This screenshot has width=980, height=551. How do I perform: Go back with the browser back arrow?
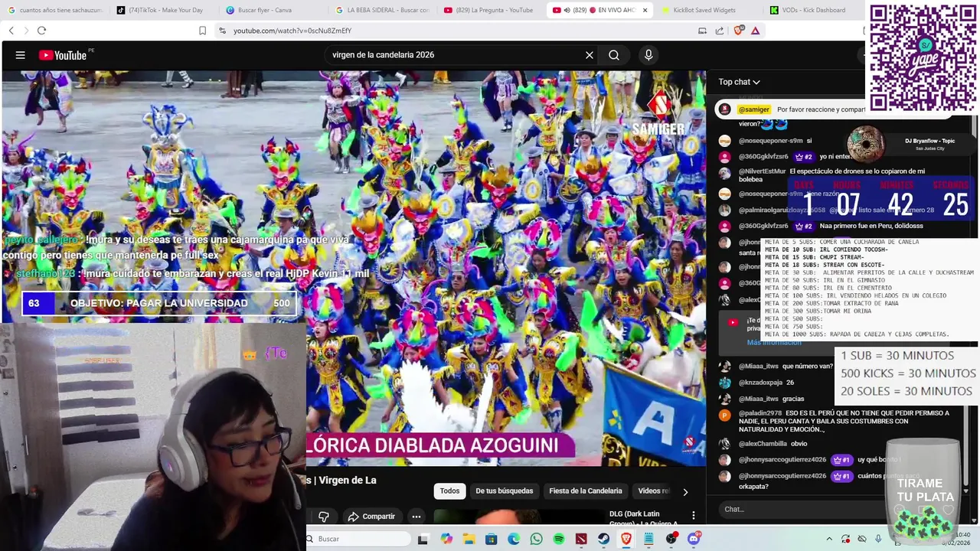(11, 31)
